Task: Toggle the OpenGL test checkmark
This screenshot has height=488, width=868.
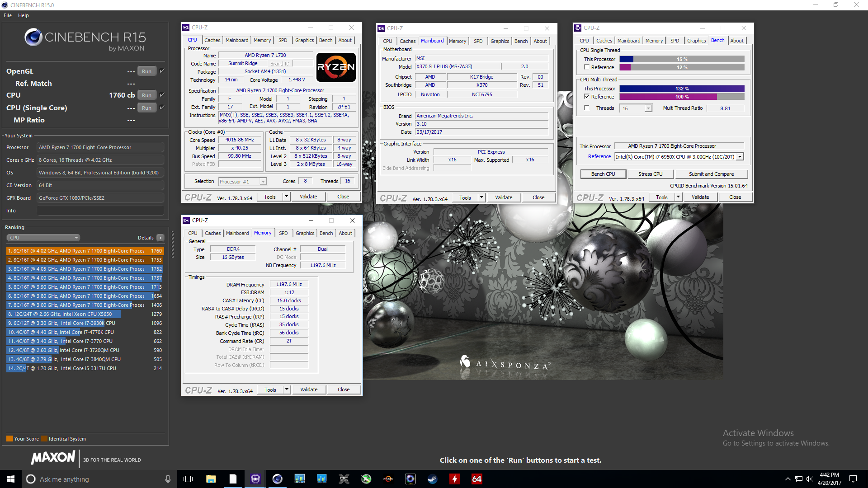Action: point(162,71)
